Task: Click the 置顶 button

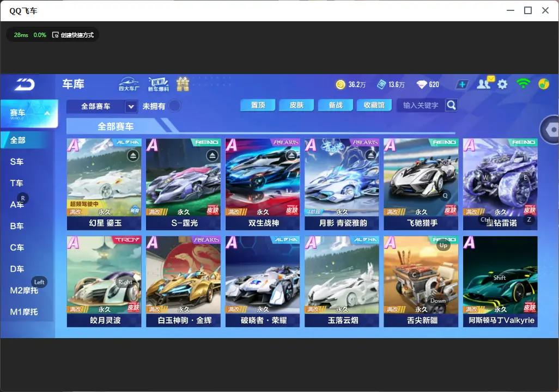Action: tap(258, 105)
